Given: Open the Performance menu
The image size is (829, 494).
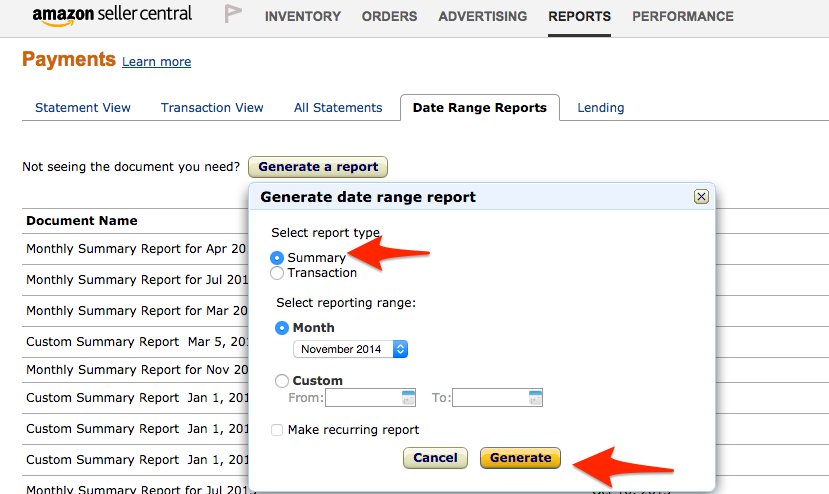Looking at the screenshot, I should coord(683,16).
